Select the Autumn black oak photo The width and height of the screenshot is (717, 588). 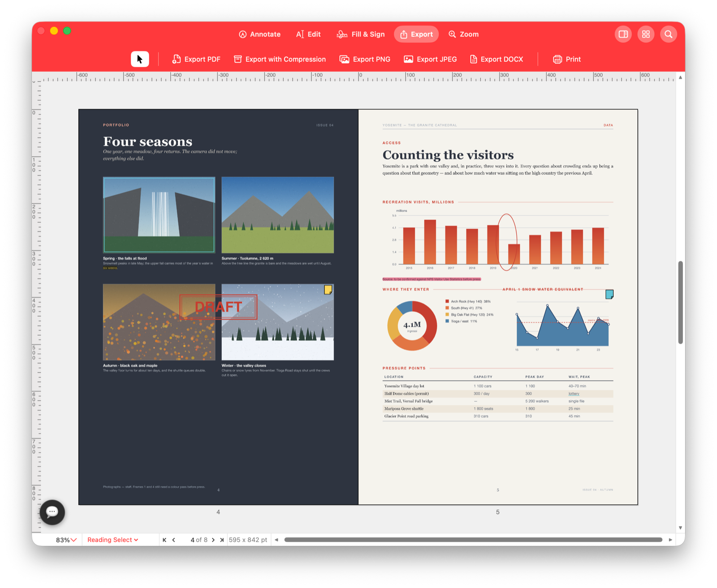(x=159, y=322)
